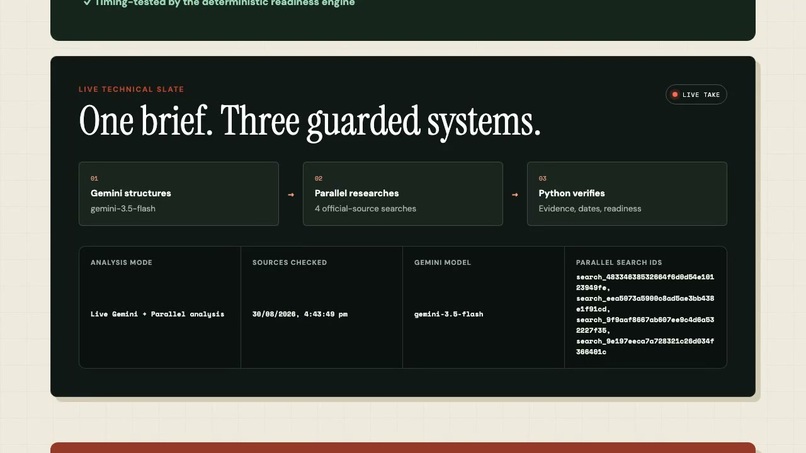Click the LIVE TECHNICAL SLATE label

[x=131, y=89]
